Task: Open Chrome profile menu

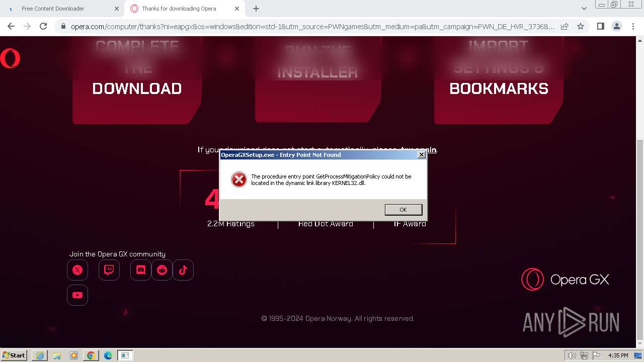Action: point(616,26)
